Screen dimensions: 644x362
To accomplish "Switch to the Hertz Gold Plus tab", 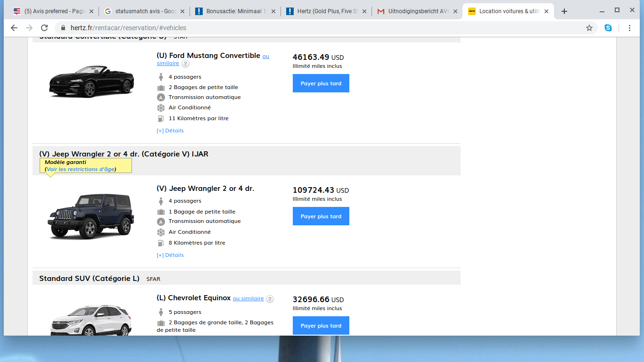I will tap(324, 11).
